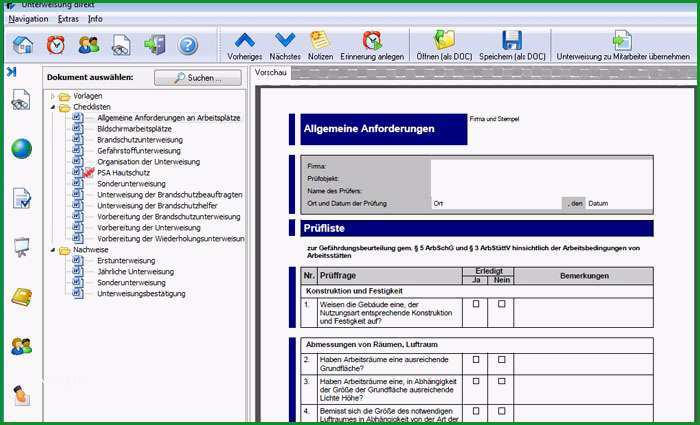This screenshot has width=700, height=425.
Task: Switch to the Vorschau tab
Action: point(271,72)
